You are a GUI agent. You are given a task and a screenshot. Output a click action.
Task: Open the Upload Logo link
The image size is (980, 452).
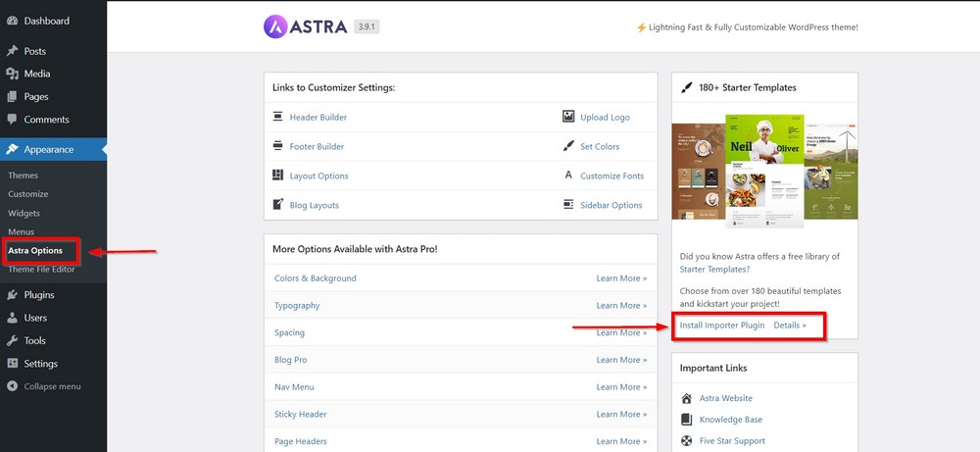pyautogui.click(x=605, y=117)
